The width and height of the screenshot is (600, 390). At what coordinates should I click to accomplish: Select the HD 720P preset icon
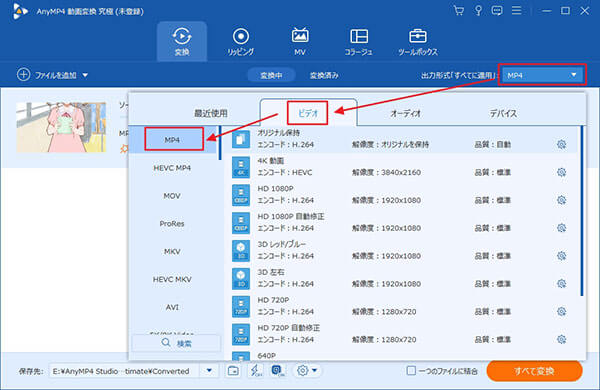pos(241,307)
